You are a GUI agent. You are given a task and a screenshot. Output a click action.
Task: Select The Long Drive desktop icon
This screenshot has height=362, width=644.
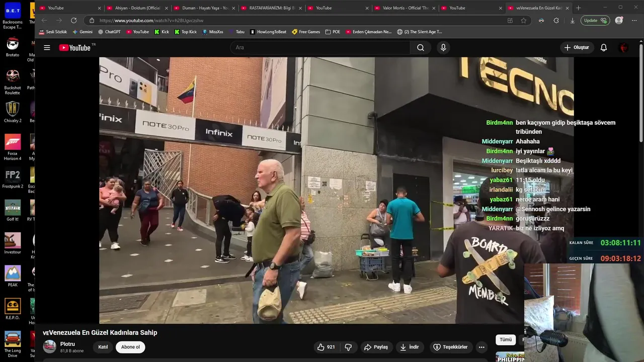13,344
